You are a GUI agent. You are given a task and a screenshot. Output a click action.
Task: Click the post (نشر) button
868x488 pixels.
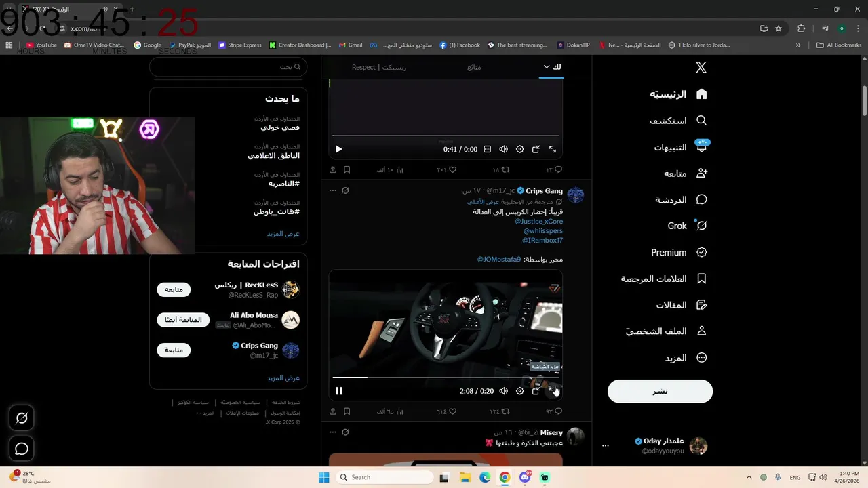click(x=660, y=391)
